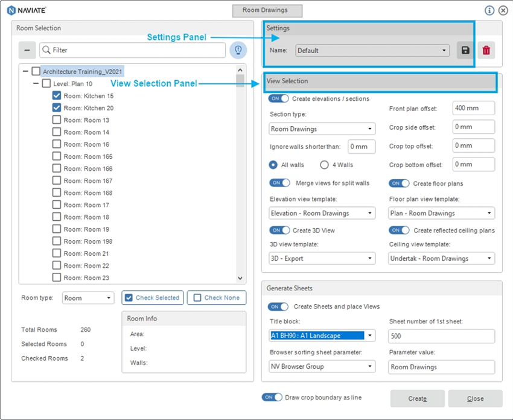
Task: Click the Crop bottom offset field
Action: 474,164
